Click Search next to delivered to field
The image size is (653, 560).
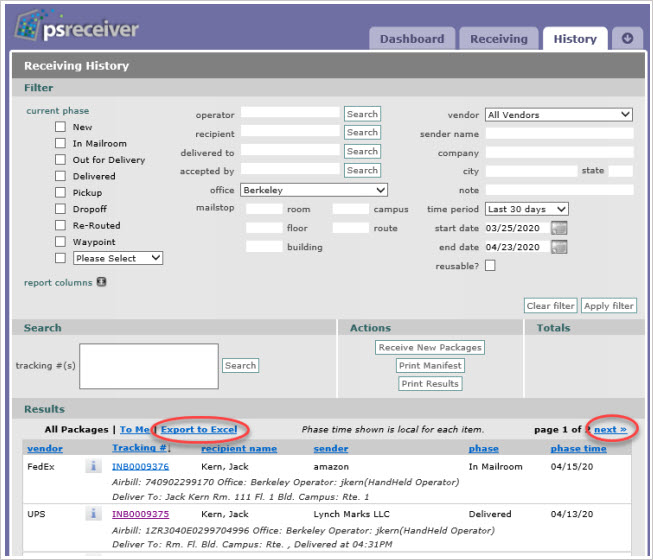coord(362,151)
